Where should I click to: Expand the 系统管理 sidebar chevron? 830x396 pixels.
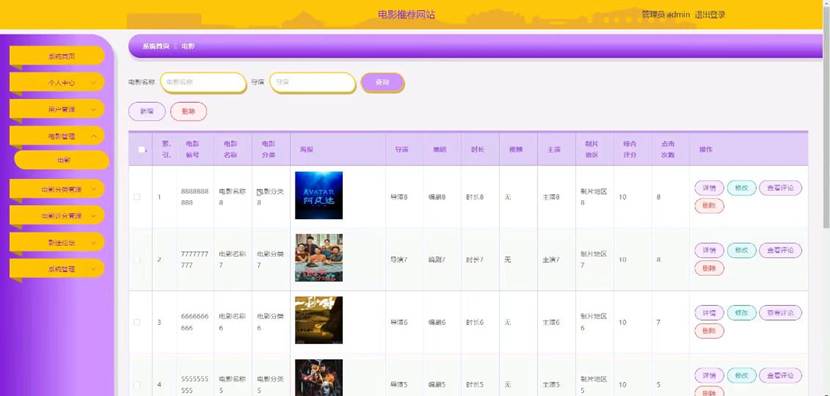93,269
